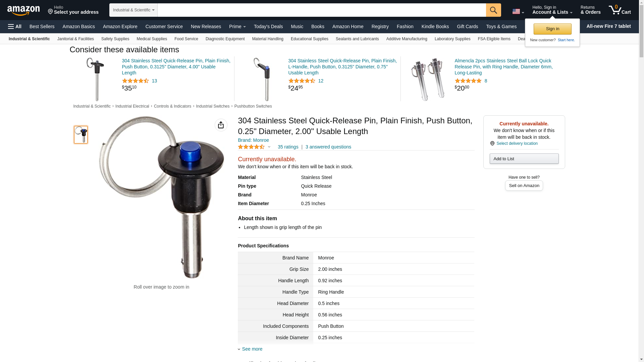Open the 35 ratings link

pyautogui.click(x=288, y=147)
